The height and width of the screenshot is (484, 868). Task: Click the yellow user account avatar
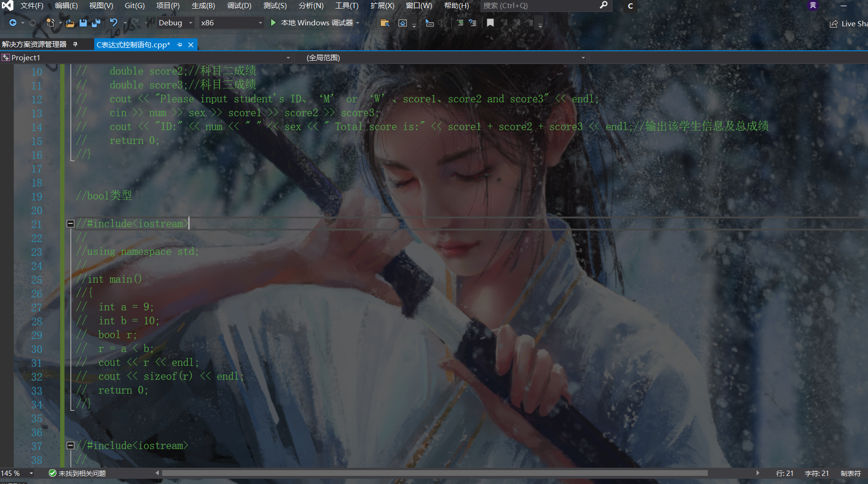click(813, 5)
